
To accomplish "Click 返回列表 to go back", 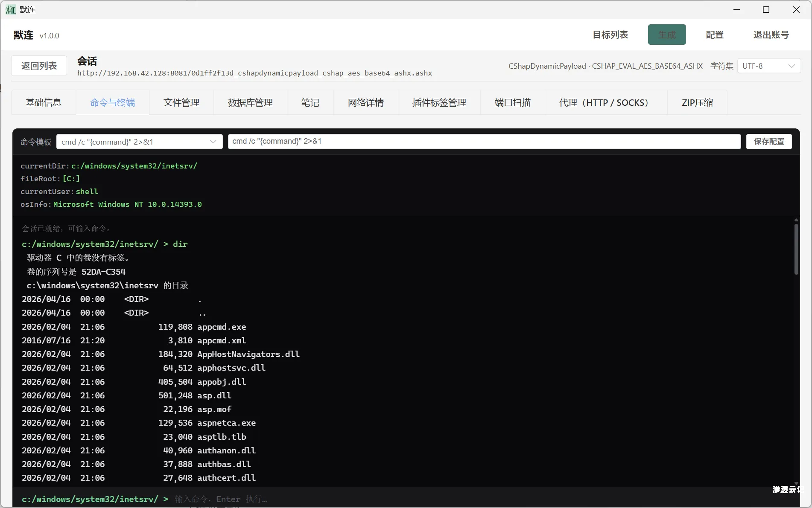I will [x=38, y=66].
